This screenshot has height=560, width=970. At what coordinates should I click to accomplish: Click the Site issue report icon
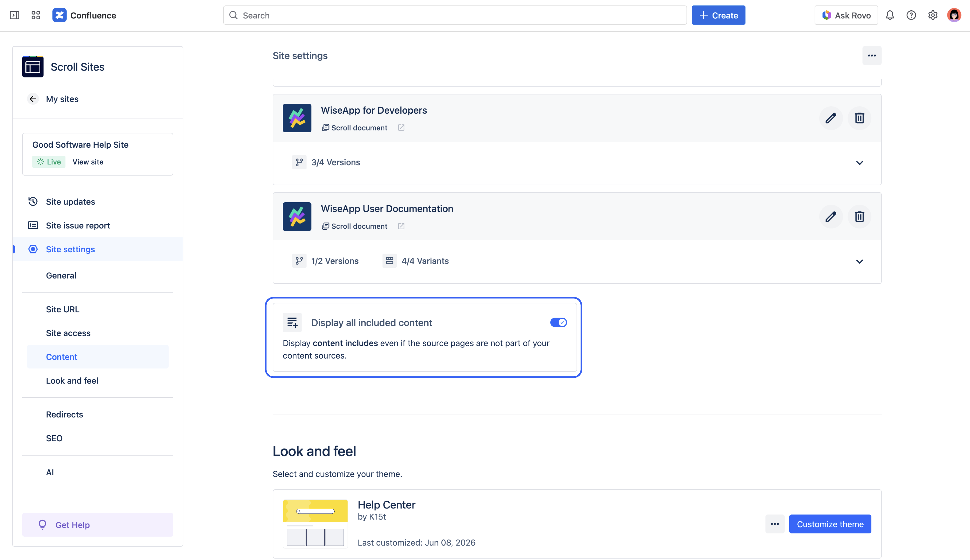click(33, 225)
